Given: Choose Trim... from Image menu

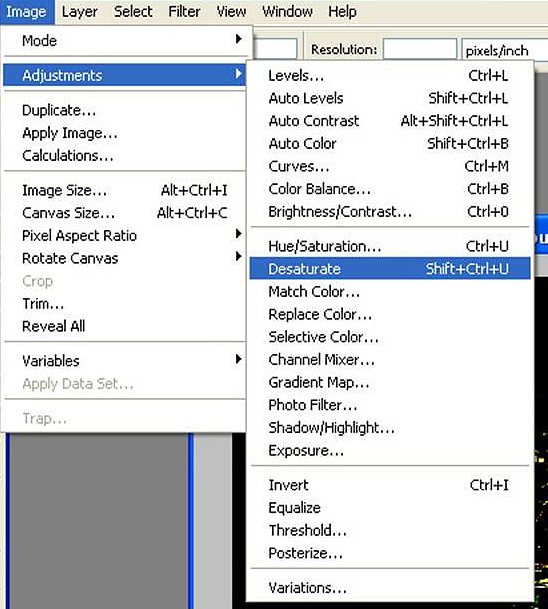Looking at the screenshot, I should click(x=124, y=304).
